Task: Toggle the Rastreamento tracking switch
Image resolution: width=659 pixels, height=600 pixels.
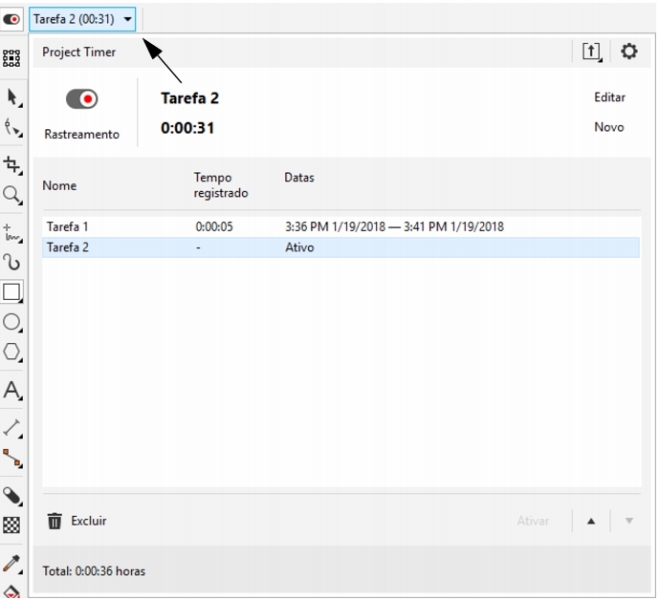Action: [x=83, y=100]
